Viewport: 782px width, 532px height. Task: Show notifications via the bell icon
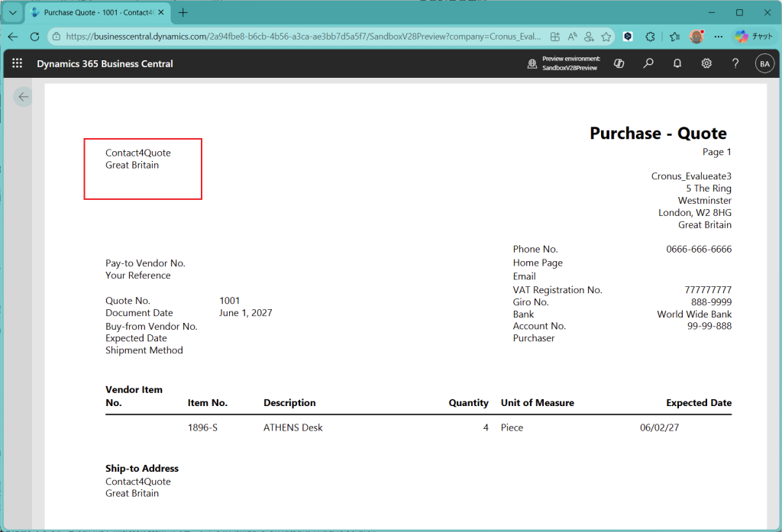[677, 64]
